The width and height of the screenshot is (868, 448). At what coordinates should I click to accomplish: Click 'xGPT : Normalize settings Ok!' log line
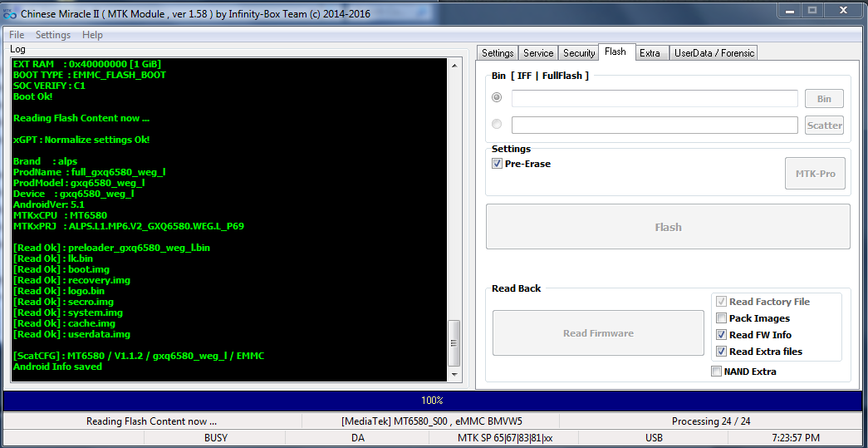pos(81,140)
